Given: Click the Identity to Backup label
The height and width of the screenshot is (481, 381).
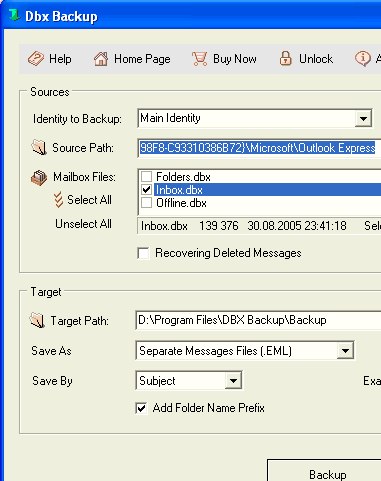Looking at the screenshot, I should click(x=77, y=119).
